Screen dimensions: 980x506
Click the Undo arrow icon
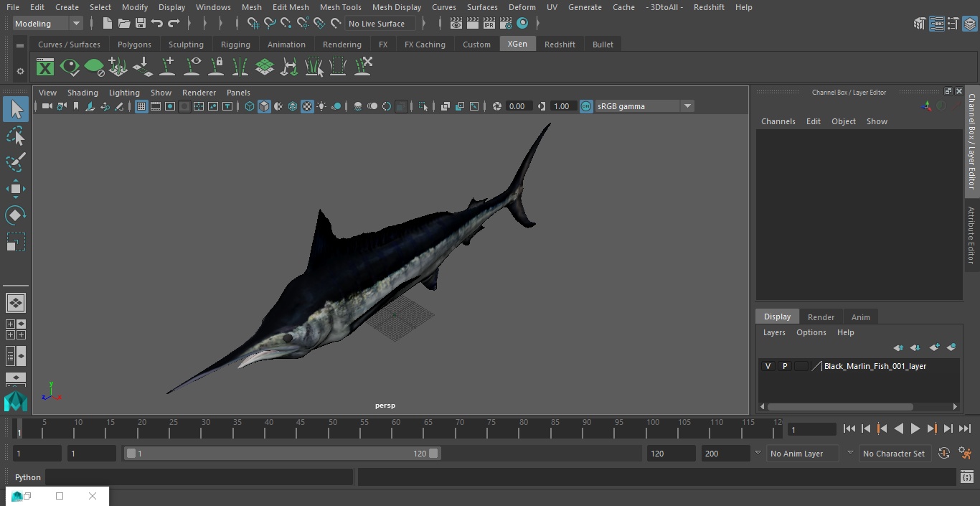pos(157,24)
